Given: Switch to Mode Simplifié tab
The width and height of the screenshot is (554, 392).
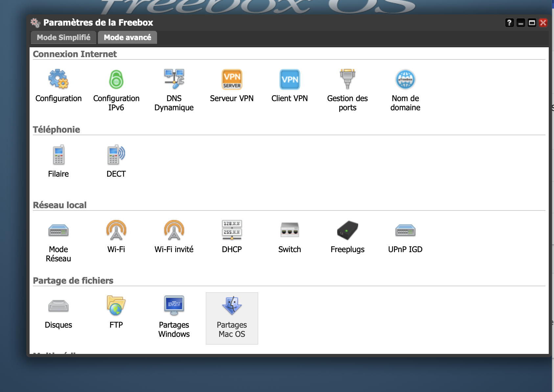Looking at the screenshot, I should (x=63, y=37).
